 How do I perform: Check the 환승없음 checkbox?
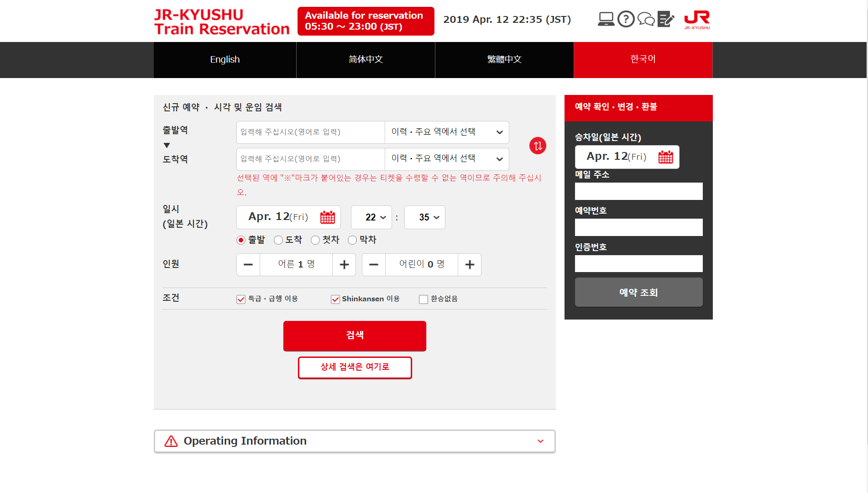click(x=424, y=299)
